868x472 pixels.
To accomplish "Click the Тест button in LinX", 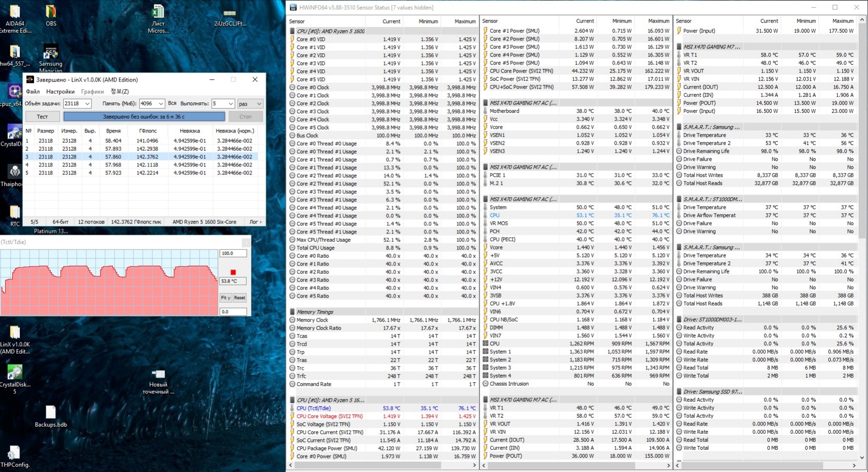I will coord(42,116).
